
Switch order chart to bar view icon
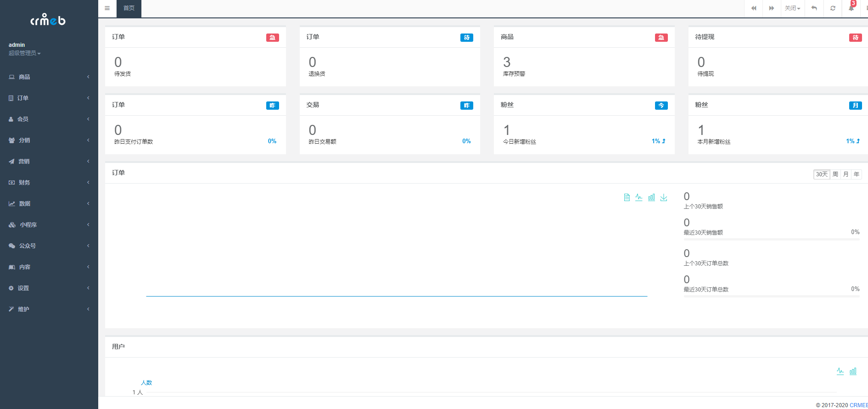pyautogui.click(x=651, y=197)
